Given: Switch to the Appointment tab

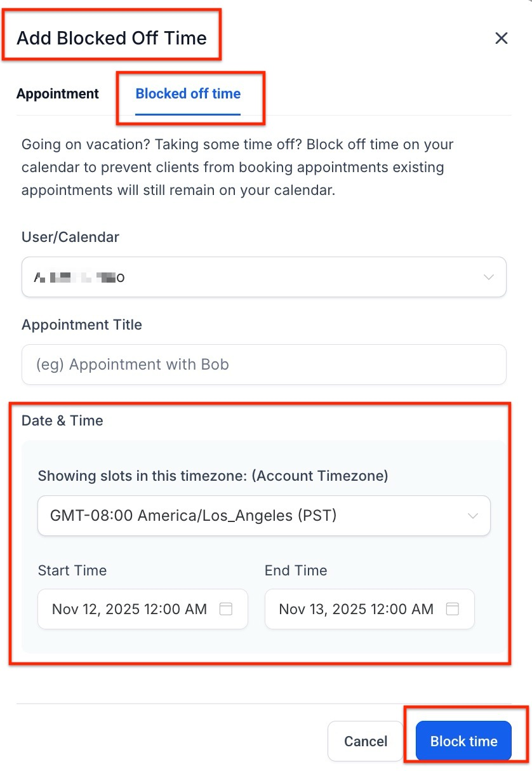Looking at the screenshot, I should point(58,94).
